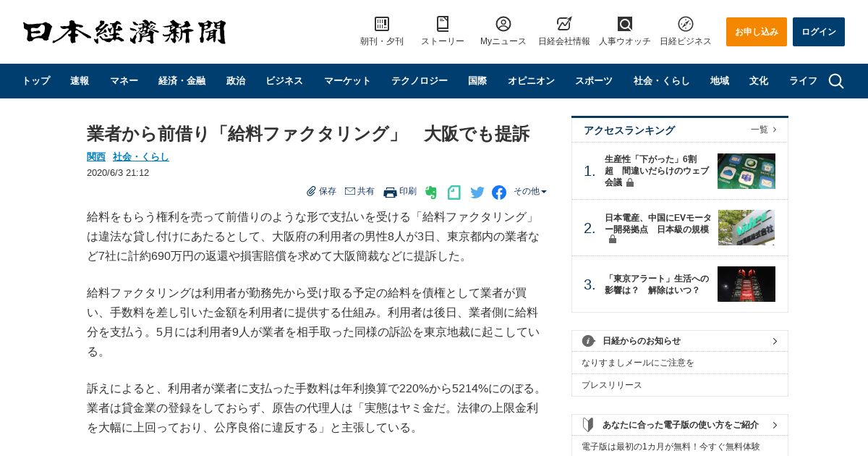Open the 国際 menu item

pos(477,81)
